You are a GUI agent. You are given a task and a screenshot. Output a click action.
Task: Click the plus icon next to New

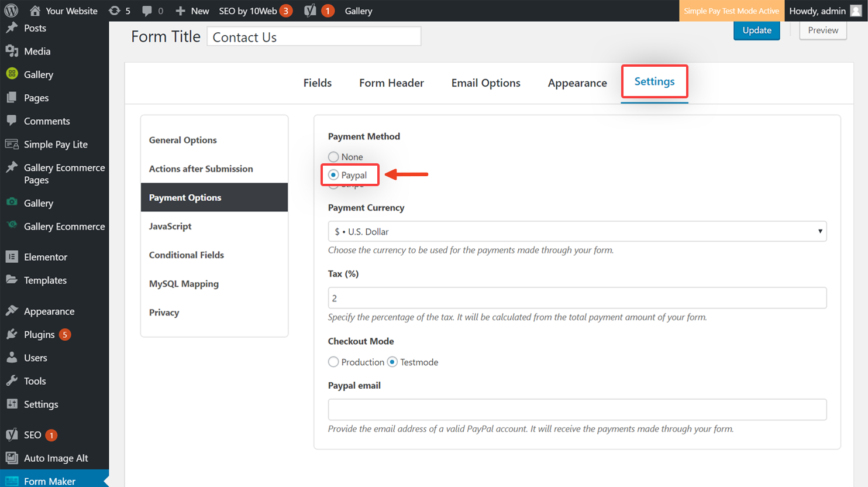(x=180, y=11)
